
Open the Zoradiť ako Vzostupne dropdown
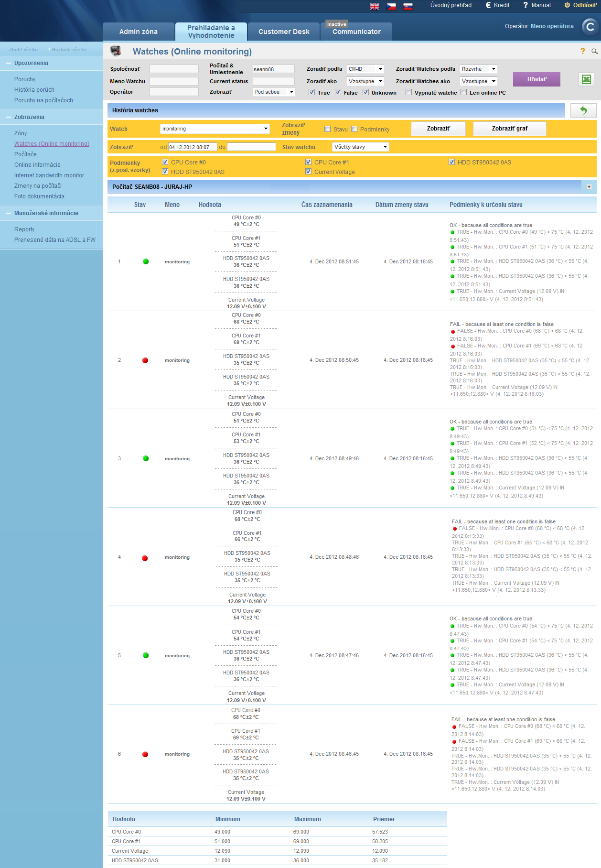pyautogui.click(x=365, y=81)
